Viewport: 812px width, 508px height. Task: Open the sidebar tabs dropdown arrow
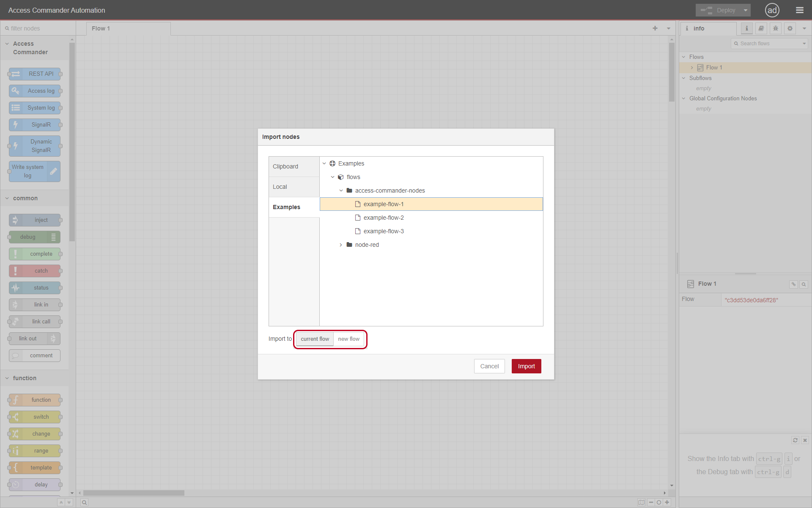[x=804, y=28]
